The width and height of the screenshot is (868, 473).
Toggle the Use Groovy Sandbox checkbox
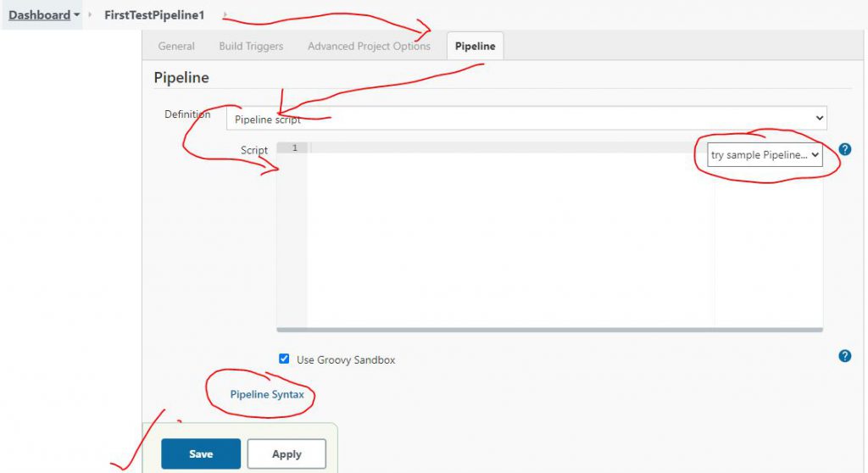(285, 359)
